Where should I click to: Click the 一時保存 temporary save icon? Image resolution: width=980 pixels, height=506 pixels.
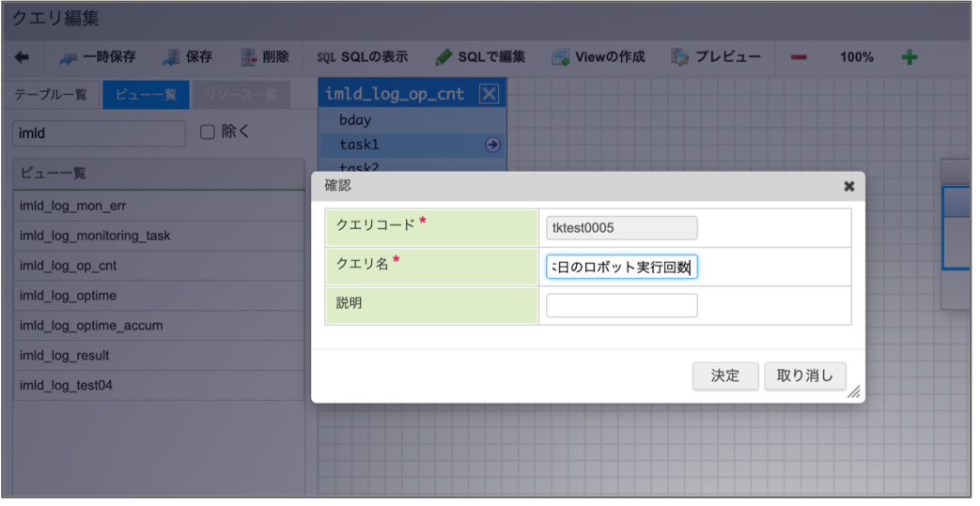69,57
